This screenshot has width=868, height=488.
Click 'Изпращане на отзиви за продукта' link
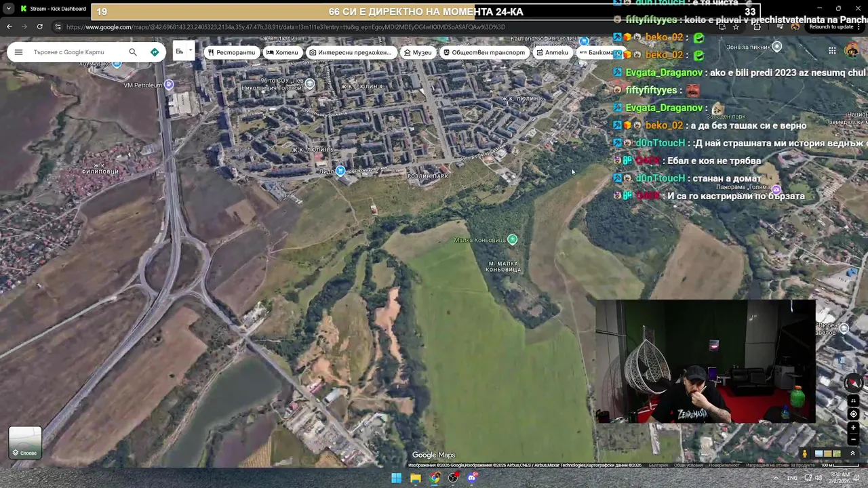click(x=781, y=465)
